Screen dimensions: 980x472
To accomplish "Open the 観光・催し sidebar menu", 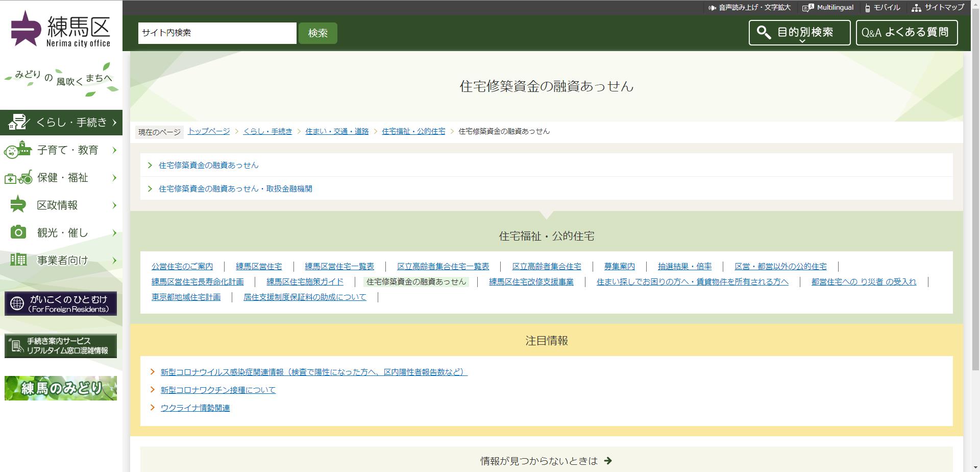I will [x=61, y=233].
